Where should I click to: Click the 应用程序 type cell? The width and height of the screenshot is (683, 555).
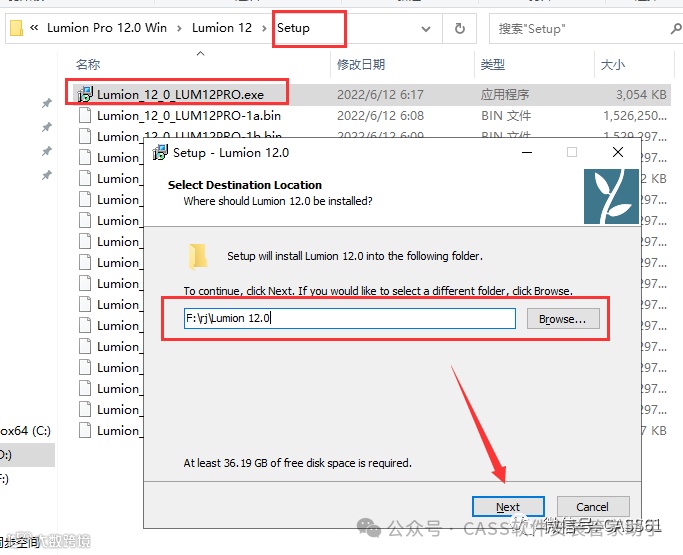504,95
